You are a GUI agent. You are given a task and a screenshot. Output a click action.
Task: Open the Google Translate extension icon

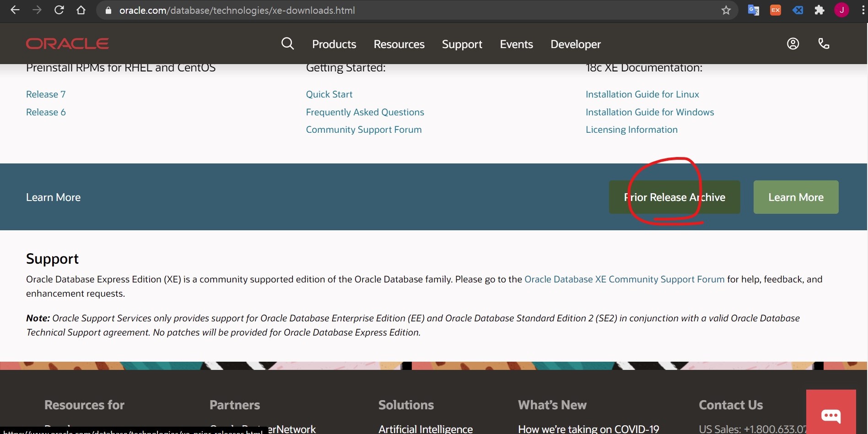(x=754, y=10)
